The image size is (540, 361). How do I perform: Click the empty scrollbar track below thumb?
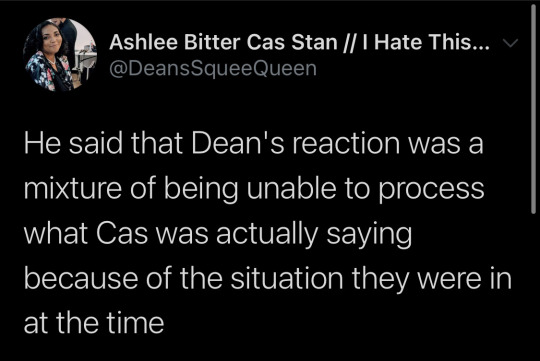[x=533, y=288]
